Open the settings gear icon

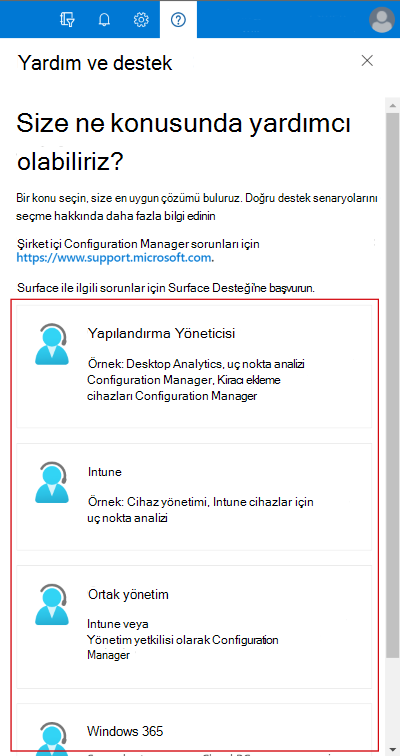(141, 19)
